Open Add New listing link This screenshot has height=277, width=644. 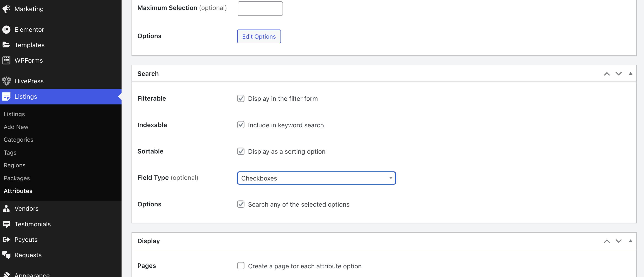point(16,127)
